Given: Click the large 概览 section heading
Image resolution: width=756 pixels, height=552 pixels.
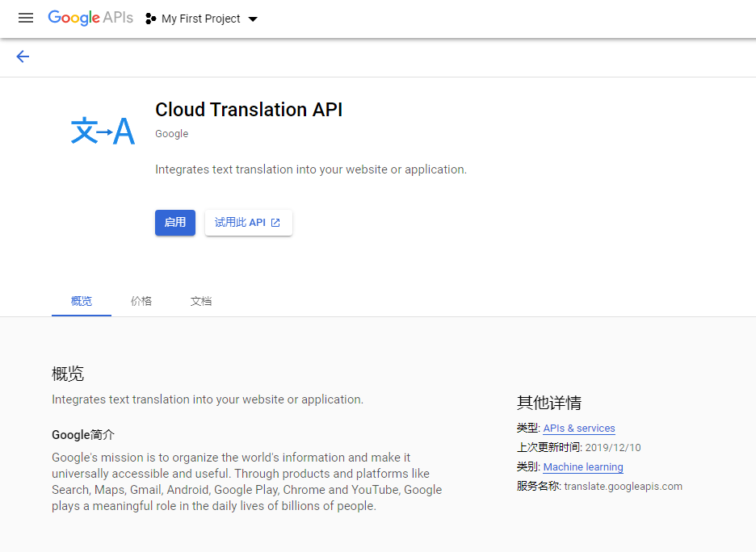Looking at the screenshot, I should click(x=68, y=374).
